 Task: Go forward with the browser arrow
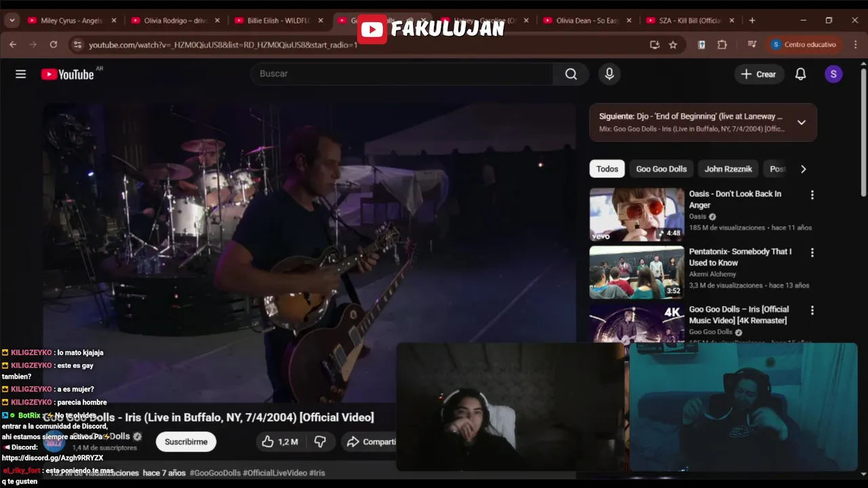point(33,45)
